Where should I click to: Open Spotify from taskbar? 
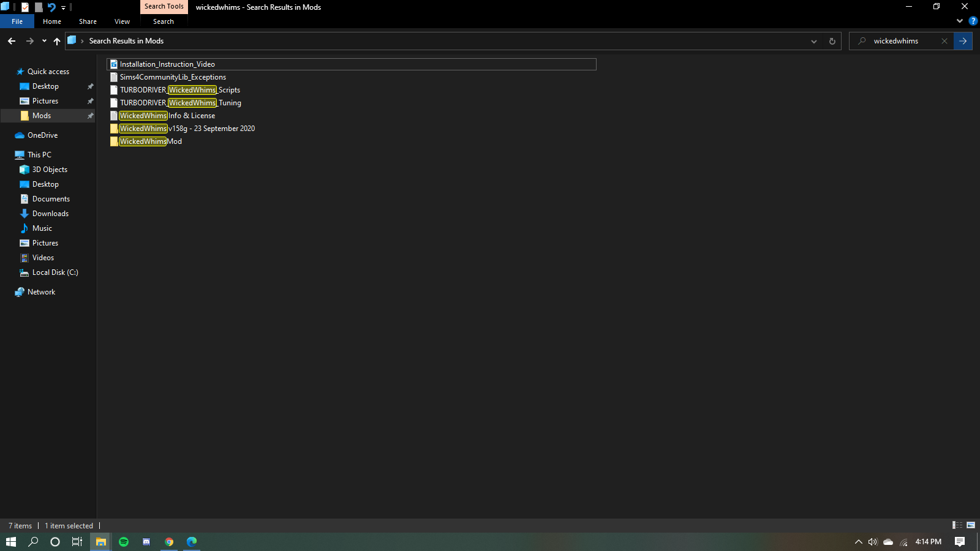124,542
